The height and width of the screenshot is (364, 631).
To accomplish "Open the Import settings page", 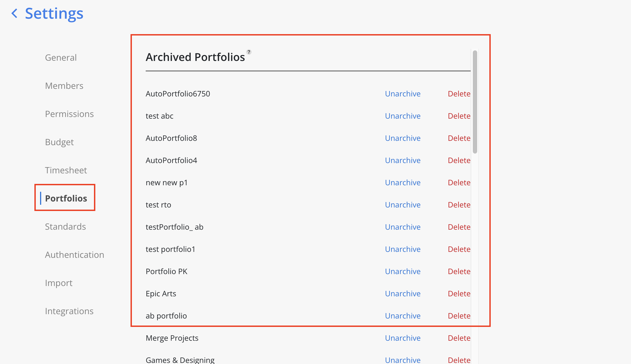I will click(58, 283).
